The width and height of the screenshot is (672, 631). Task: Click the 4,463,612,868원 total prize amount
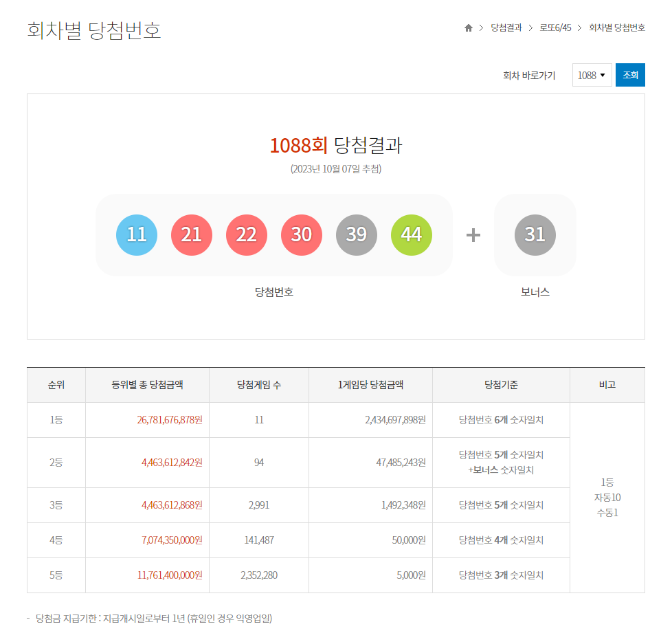(x=172, y=505)
